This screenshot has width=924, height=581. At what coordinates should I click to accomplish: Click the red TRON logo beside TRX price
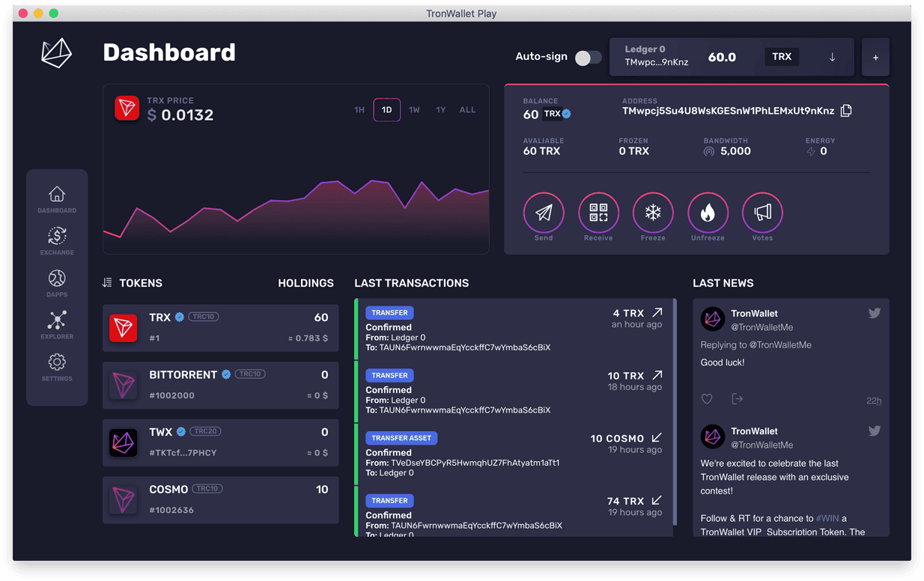[127, 109]
